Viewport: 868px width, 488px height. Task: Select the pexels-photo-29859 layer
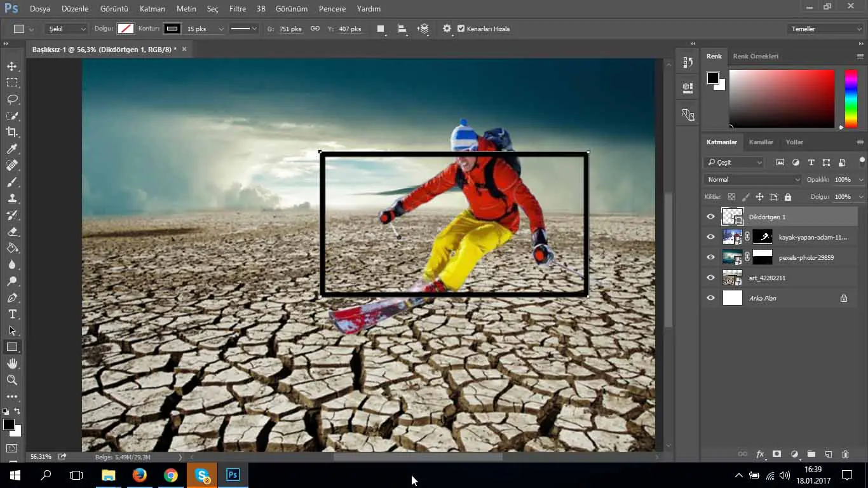pos(806,257)
